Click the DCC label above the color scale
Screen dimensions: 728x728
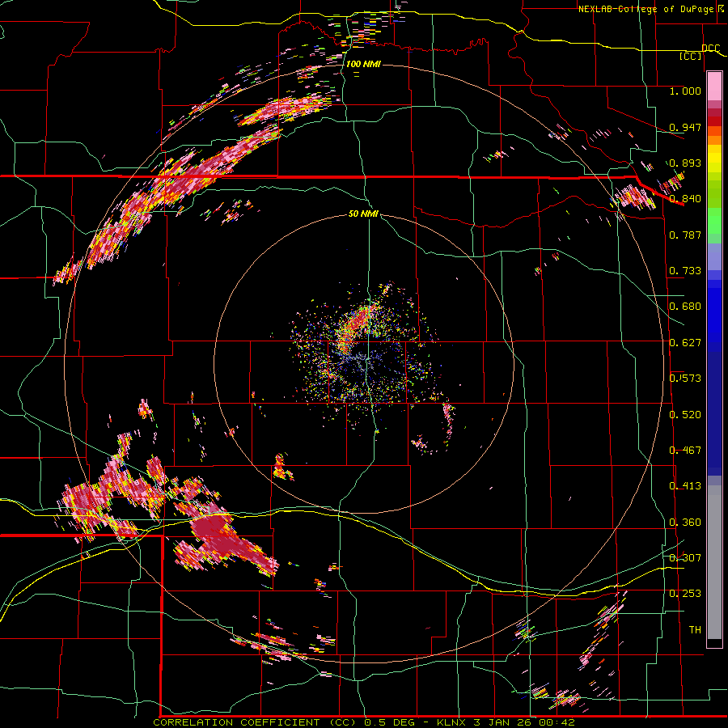click(x=710, y=49)
